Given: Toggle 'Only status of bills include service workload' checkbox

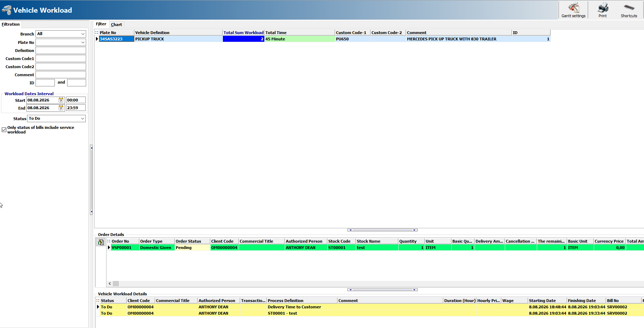Looking at the screenshot, I should [x=4, y=130].
